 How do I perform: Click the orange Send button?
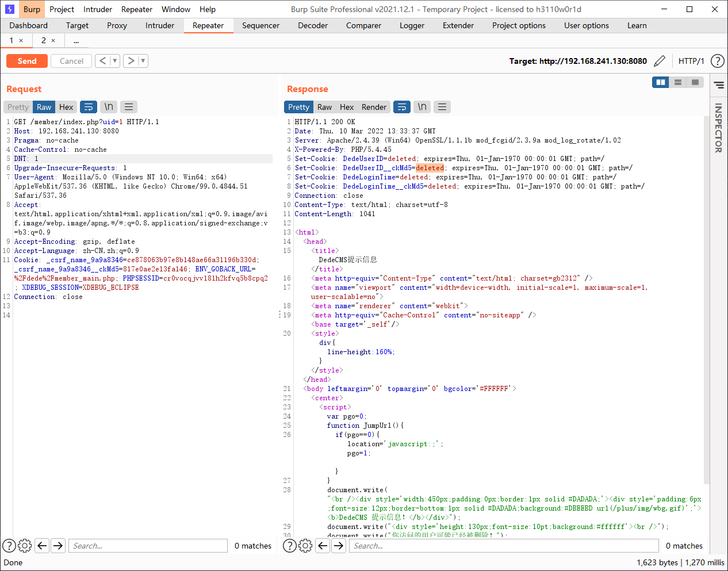coord(27,61)
